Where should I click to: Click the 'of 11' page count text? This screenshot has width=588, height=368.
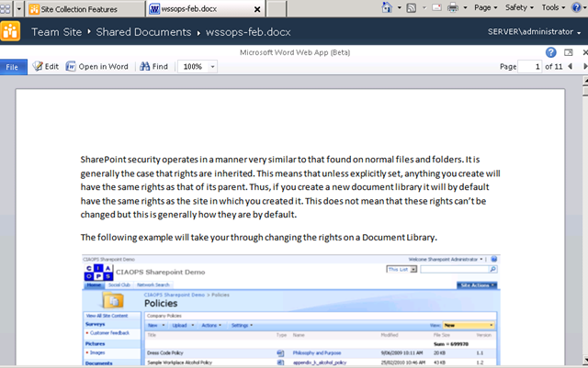553,67
